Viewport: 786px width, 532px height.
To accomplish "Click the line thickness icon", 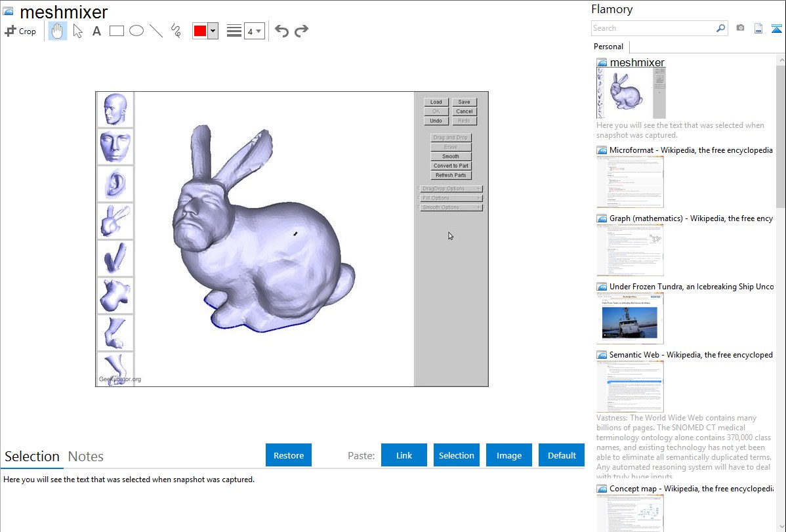I will point(234,31).
